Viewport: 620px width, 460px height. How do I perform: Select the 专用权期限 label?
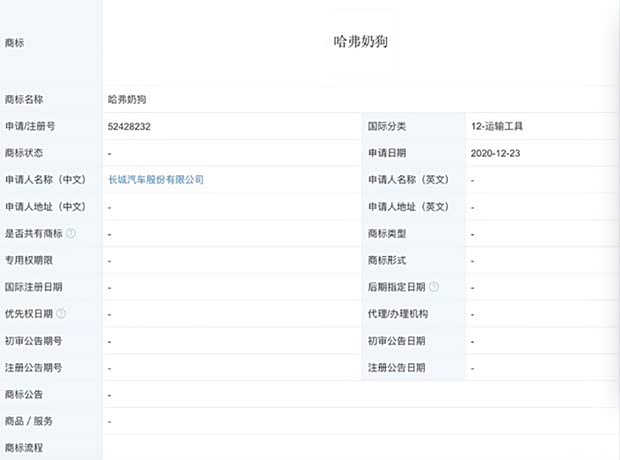30,260
